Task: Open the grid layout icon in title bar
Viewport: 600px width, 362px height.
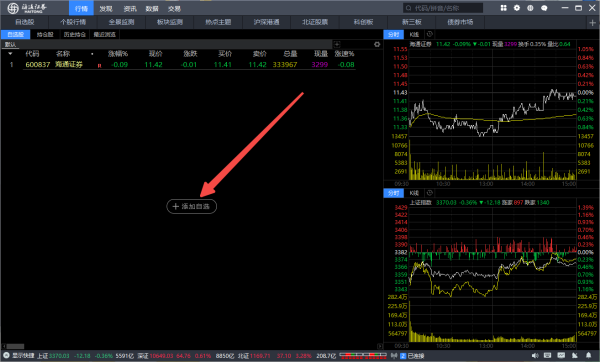Action: coord(503,8)
